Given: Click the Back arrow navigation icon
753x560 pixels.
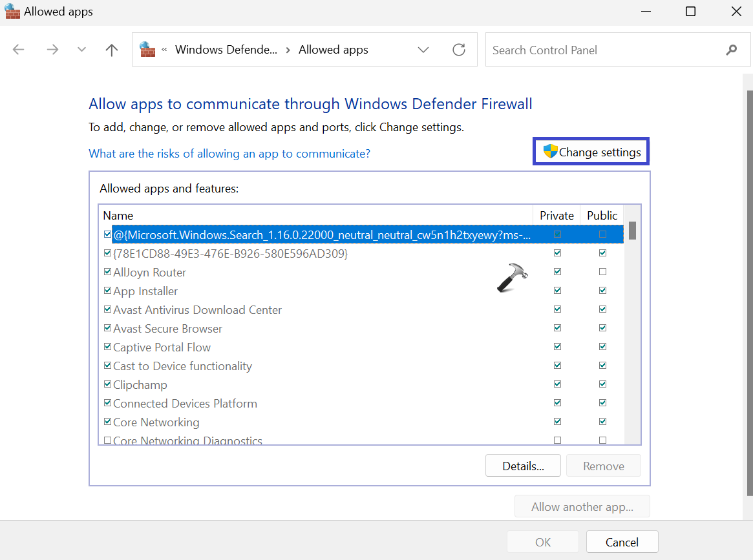Looking at the screenshot, I should [18, 50].
